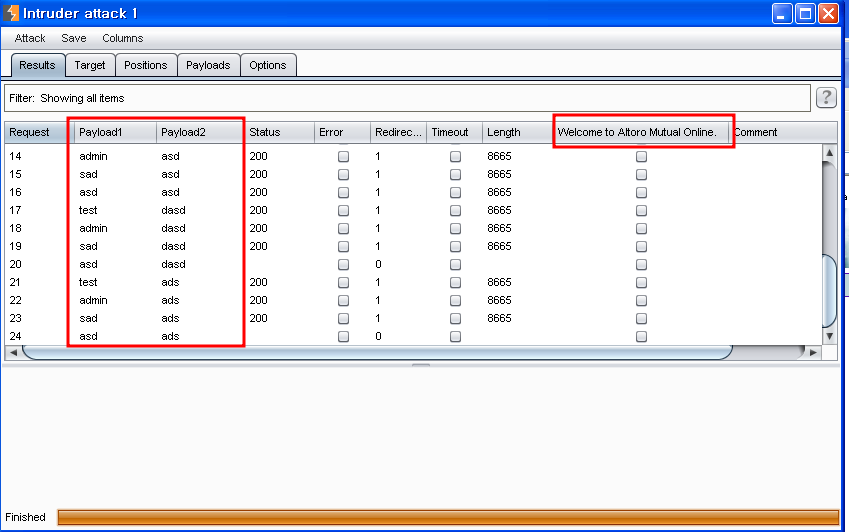The height and width of the screenshot is (532, 849).
Task: Toggle Welcome match checkbox for request 22
Action: [x=642, y=300]
